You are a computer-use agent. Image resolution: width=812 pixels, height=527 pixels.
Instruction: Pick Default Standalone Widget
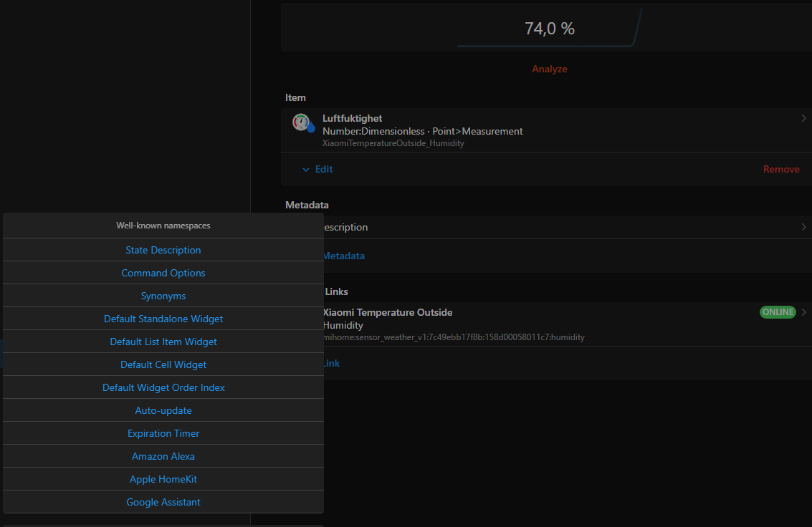(163, 319)
